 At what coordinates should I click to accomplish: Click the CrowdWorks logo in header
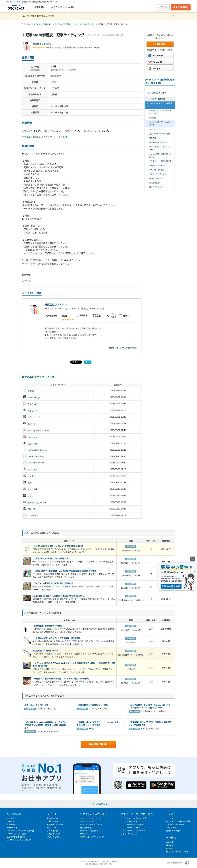16,7
